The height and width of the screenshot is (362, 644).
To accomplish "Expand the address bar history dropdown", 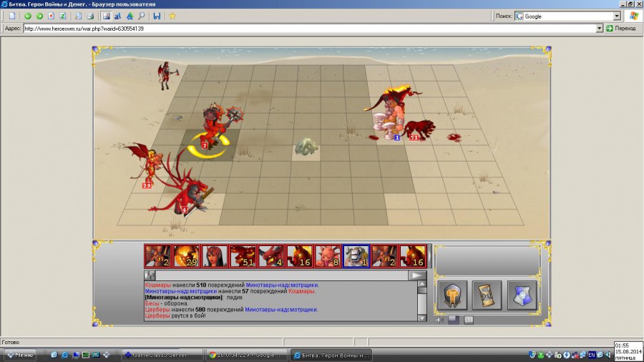I will pyautogui.click(x=599, y=29).
